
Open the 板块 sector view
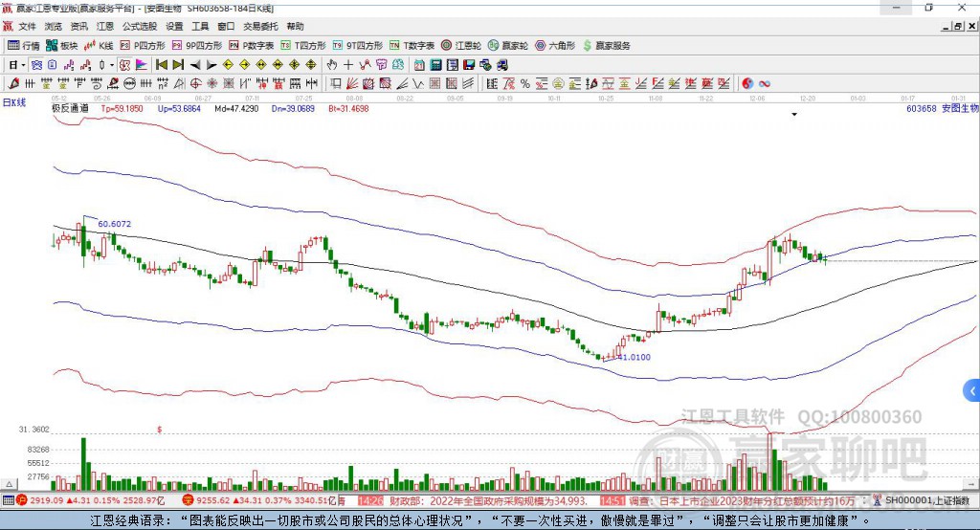pyautogui.click(x=62, y=46)
